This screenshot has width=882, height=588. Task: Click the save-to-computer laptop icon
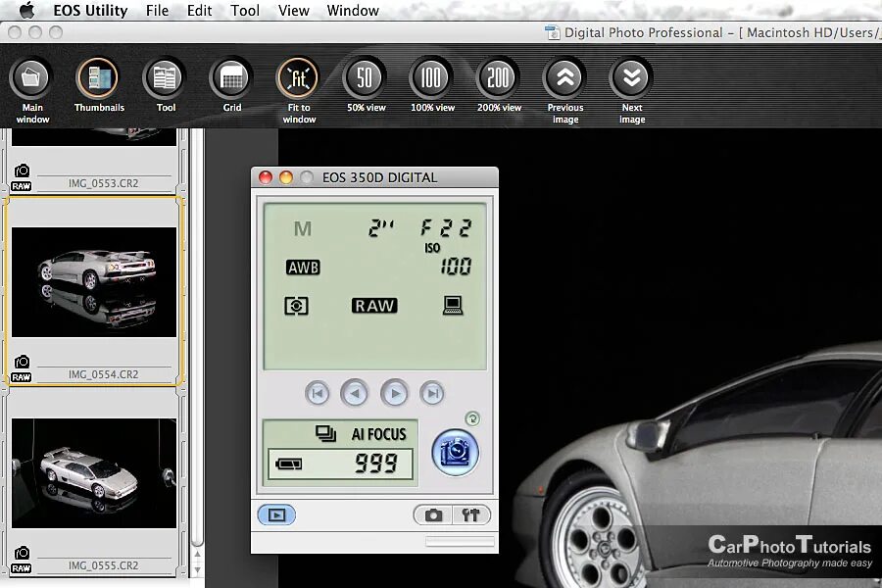[x=453, y=305]
